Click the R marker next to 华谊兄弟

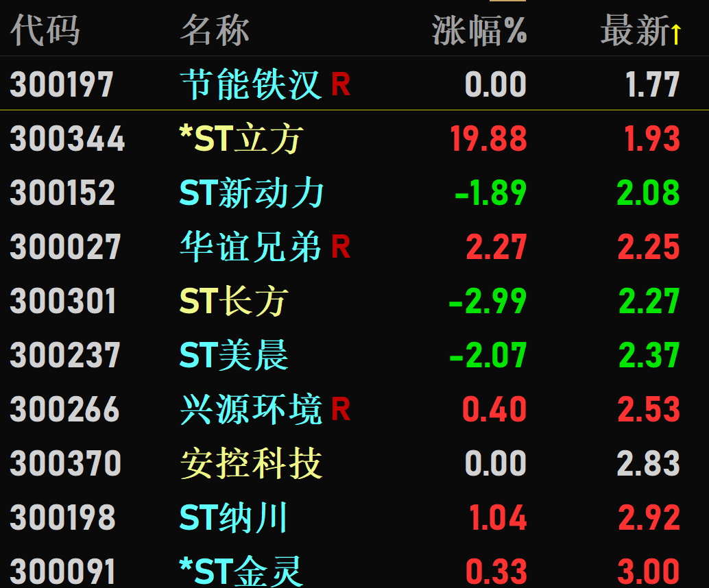(x=341, y=247)
